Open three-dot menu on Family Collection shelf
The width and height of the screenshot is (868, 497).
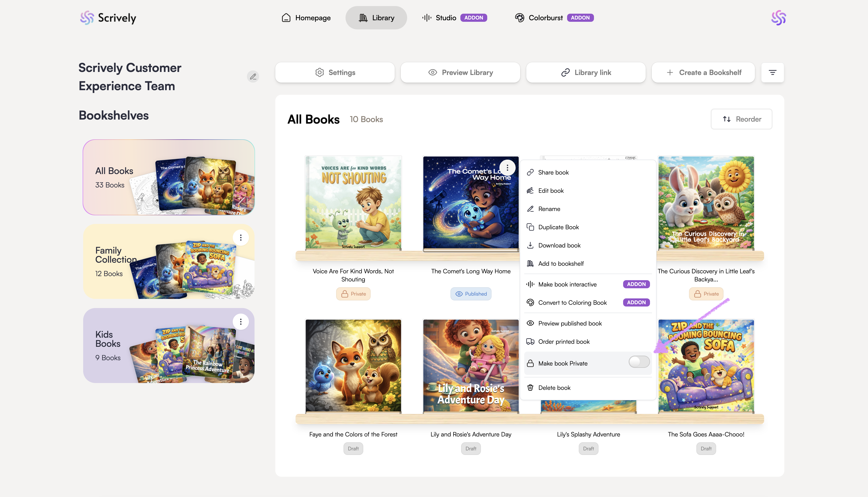(241, 238)
